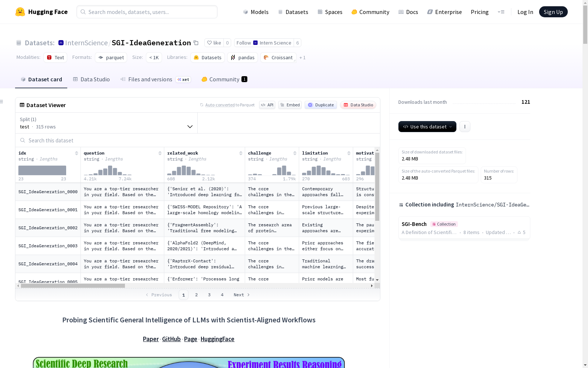The width and height of the screenshot is (588, 368).
Task: Click the dataset table horizontal scrollbar
Action: click(x=73, y=286)
